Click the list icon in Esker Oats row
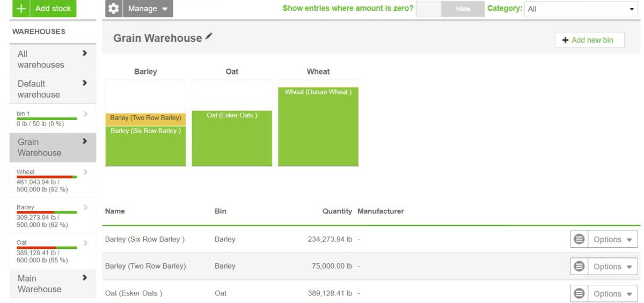Screen dimensions: 644x303 tap(579, 293)
